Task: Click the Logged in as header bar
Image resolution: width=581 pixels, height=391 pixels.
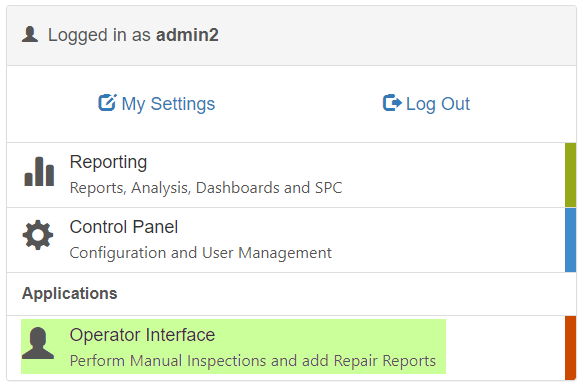Action: pos(291,36)
